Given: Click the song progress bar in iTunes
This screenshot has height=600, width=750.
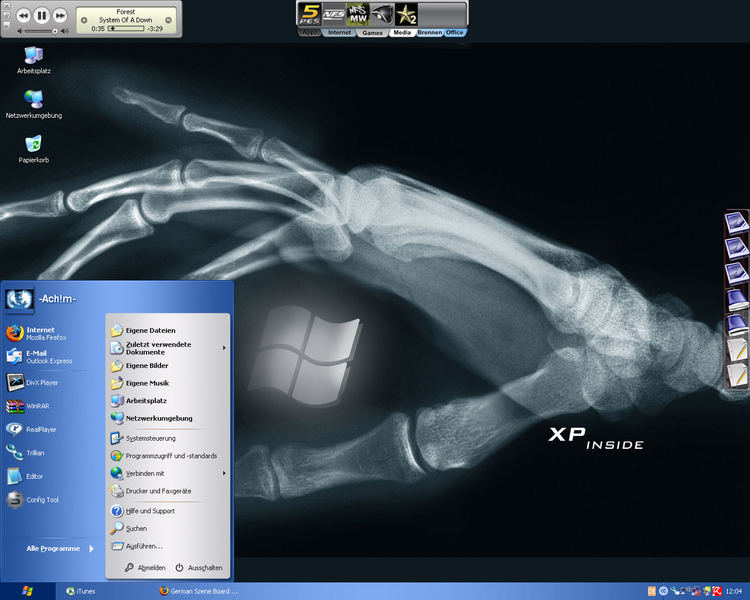Looking at the screenshot, I should (x=126, y=29).
